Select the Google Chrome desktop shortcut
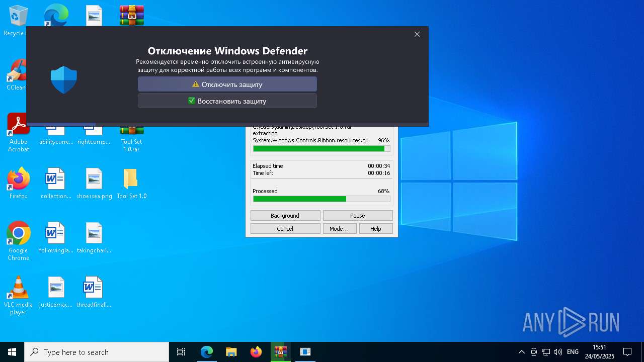This screenshot has height=362, width=644. 19,241
